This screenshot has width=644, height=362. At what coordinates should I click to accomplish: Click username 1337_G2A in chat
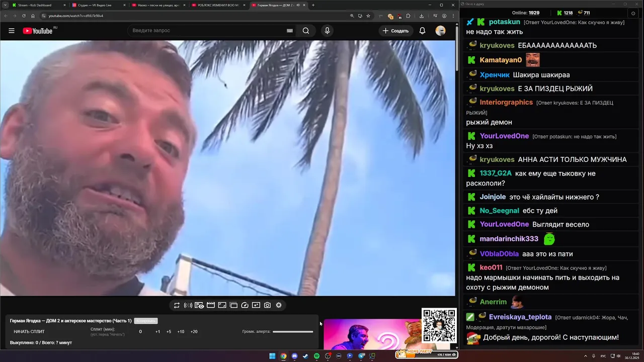[x=496, y=173]
